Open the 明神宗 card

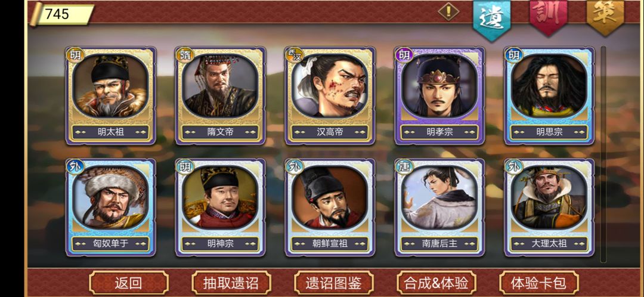[x=221, y=208]
